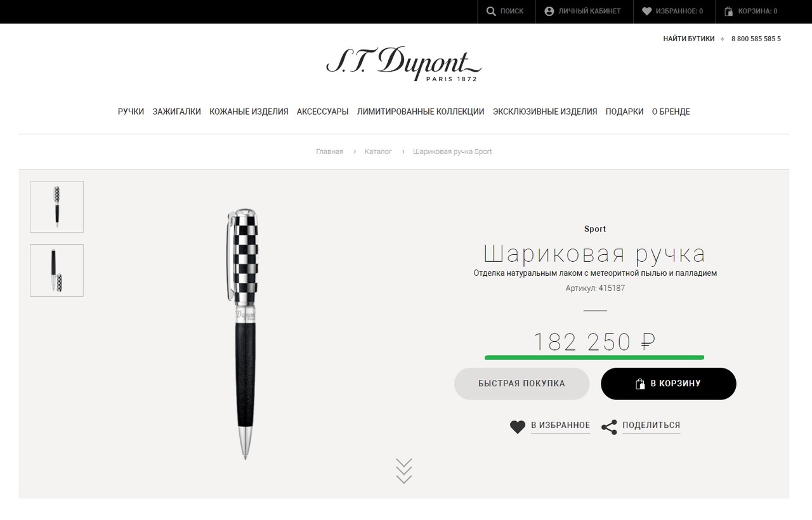Open the Зажигалки menu item
The width and height of the screenshot is (812, 520).
[x=176, y=112]
